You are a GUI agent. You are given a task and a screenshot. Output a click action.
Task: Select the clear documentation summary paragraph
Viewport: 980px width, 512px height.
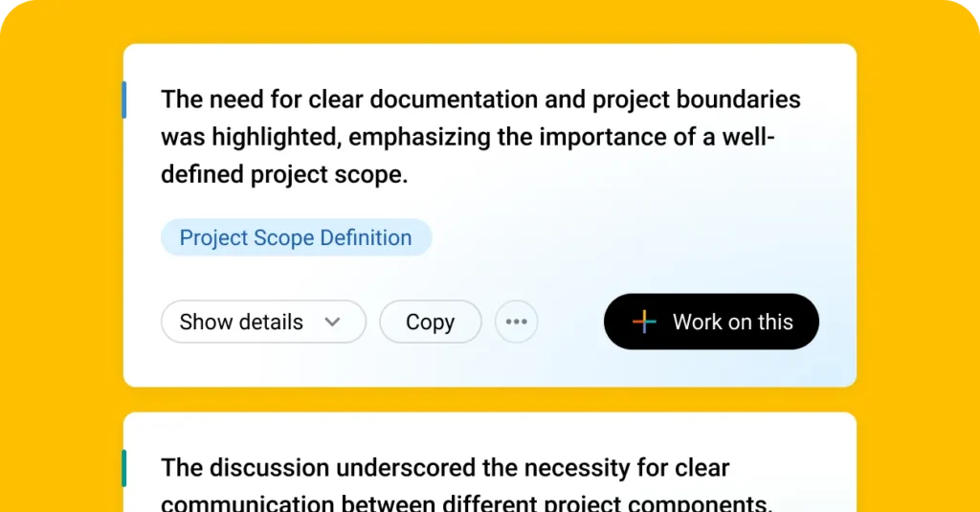(x=480, y=137)
